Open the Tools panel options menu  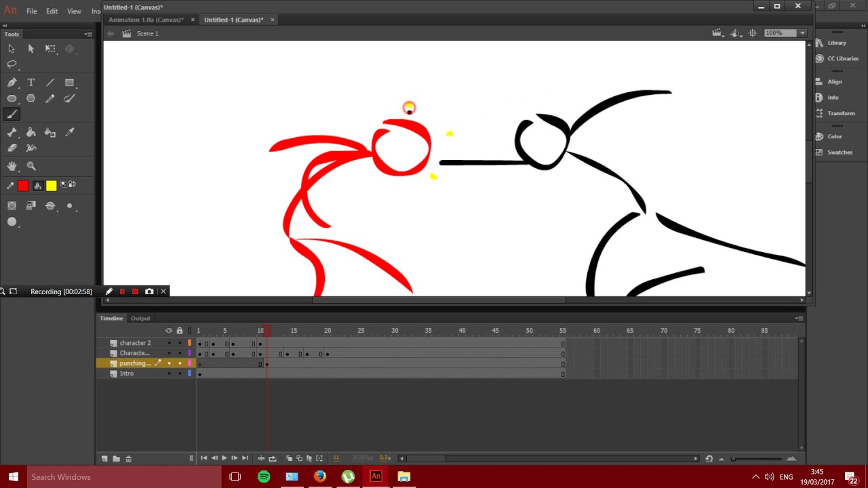88,34
